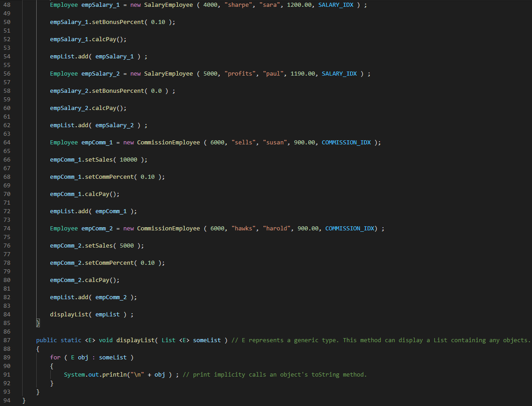Click the "\n" string literal on line 91

137,374
